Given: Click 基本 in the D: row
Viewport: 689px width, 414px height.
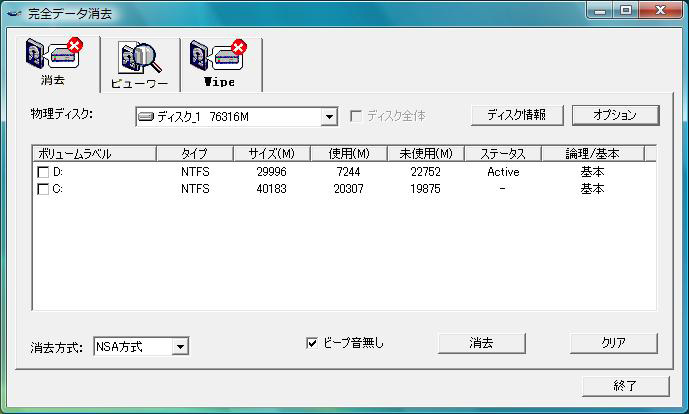Looking at the screenshot, I should 592,172.
